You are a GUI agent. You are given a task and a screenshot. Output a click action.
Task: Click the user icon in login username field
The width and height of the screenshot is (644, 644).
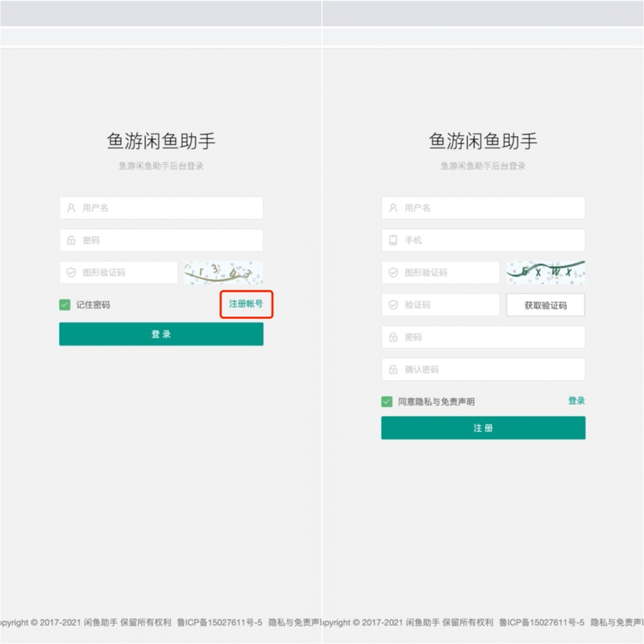click(x=71, y=208)
